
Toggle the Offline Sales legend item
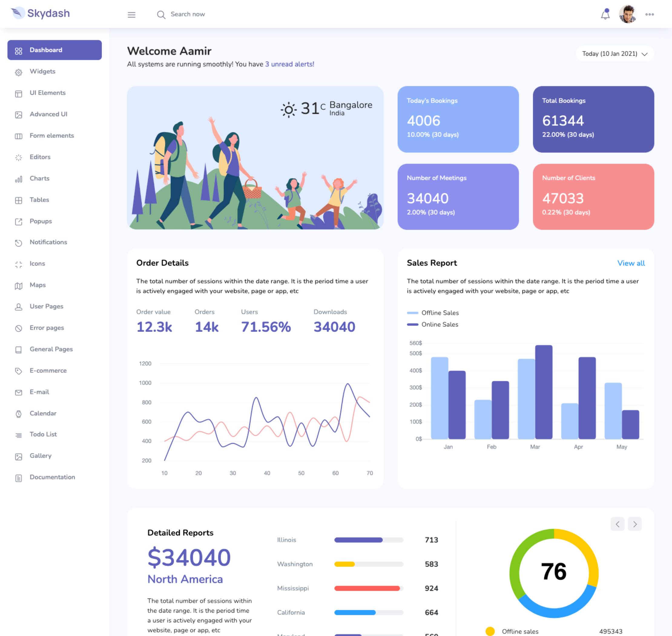[433, 313]
